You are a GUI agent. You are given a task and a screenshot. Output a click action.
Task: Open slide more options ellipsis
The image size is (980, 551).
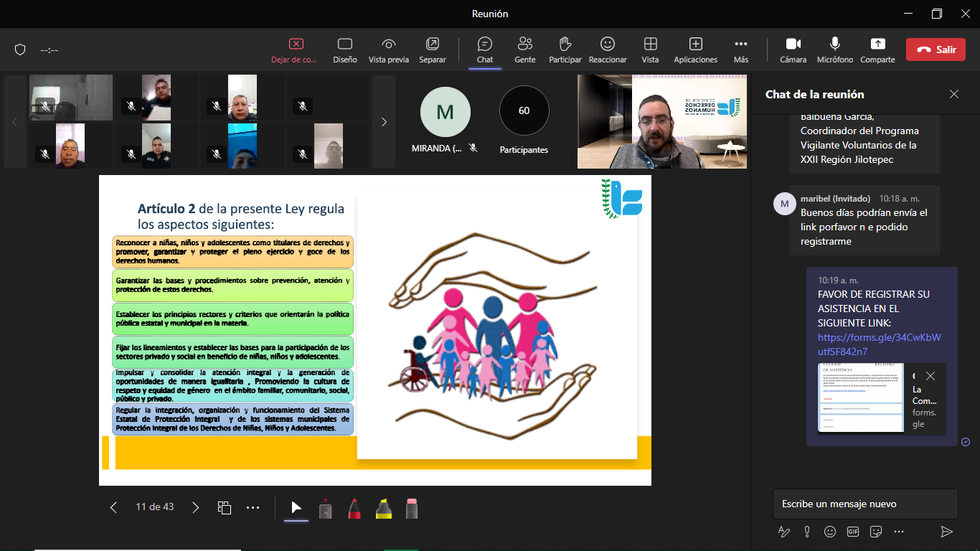click(x=253, y=507)
